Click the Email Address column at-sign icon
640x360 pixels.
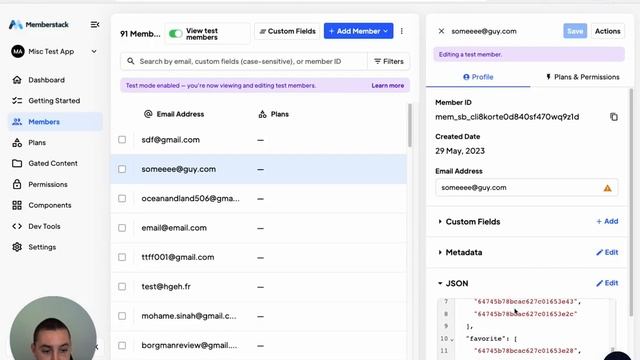coord(148,114)
